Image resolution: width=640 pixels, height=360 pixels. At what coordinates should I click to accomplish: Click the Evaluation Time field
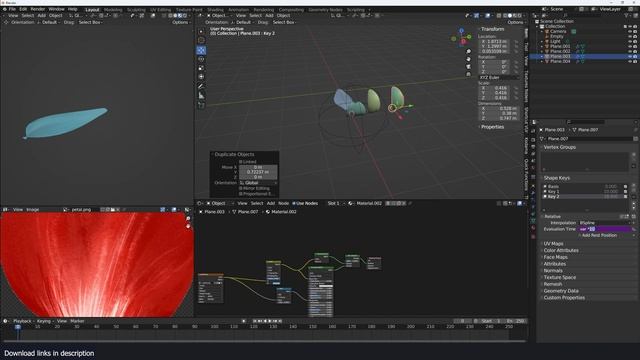pos(604,229)
